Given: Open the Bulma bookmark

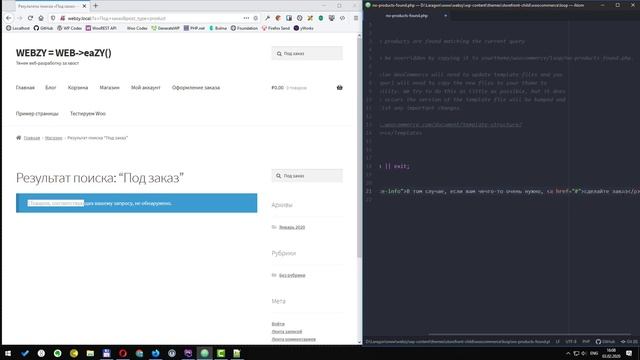Looking at the screenshot, I should click(x=218, y=28).
